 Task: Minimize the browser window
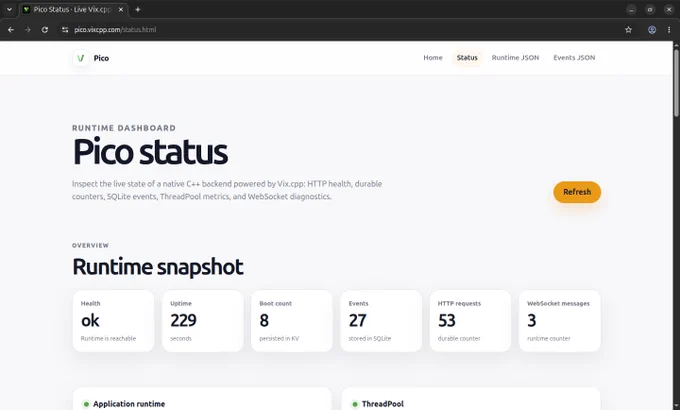pyautogui.click(x=631, y=10)
